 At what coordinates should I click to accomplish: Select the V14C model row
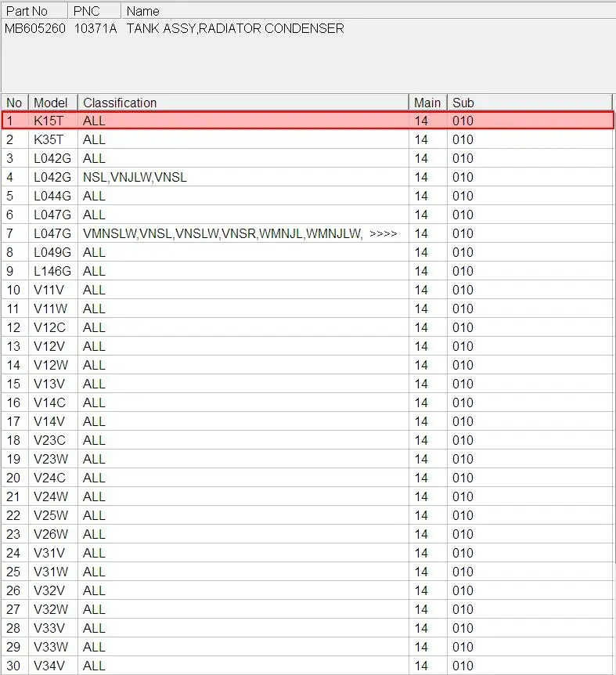tap(308, 403)
